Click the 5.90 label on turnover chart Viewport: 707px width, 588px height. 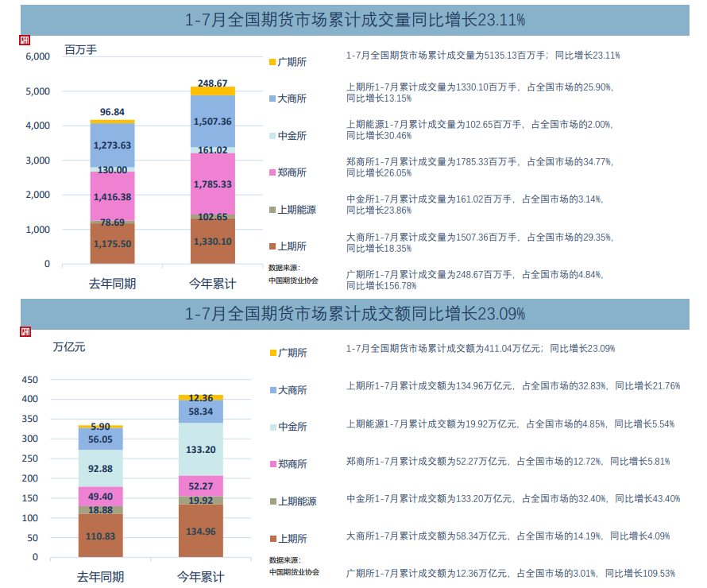pos(100,427)
